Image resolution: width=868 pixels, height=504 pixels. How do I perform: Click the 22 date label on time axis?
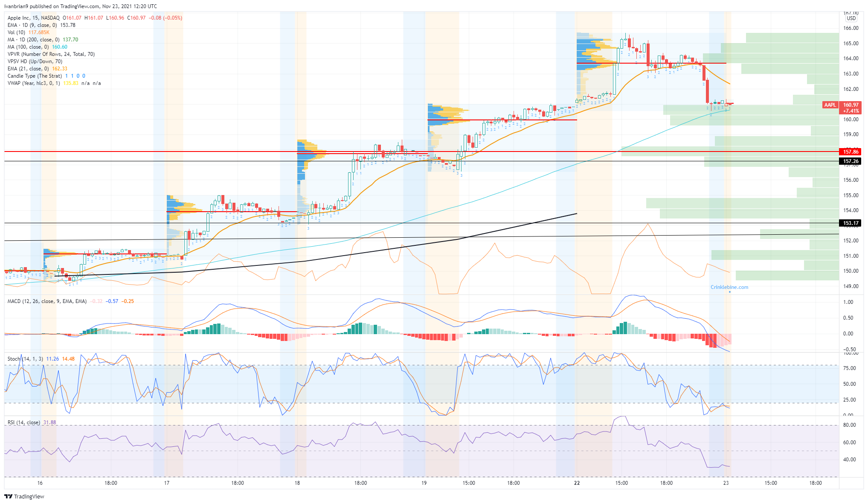577,483
